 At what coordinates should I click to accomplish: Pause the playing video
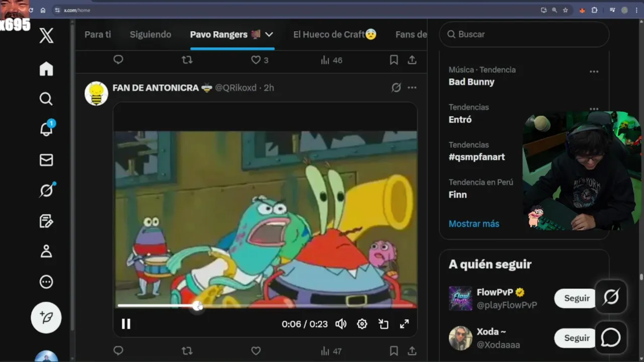126,324
